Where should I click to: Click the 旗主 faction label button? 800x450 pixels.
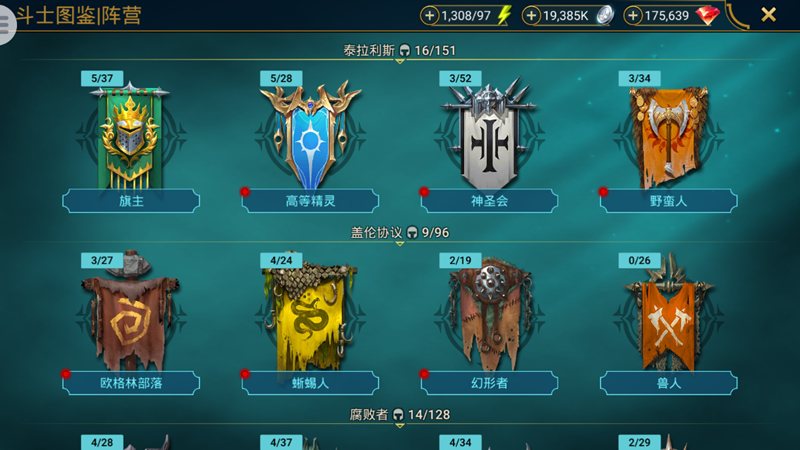[131, 201]
